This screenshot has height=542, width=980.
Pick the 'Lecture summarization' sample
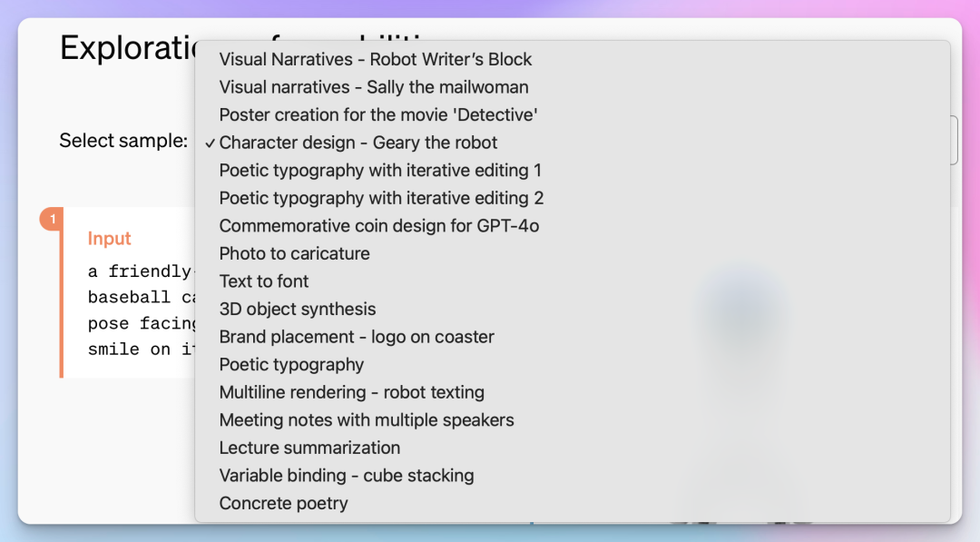click(309, 448)
